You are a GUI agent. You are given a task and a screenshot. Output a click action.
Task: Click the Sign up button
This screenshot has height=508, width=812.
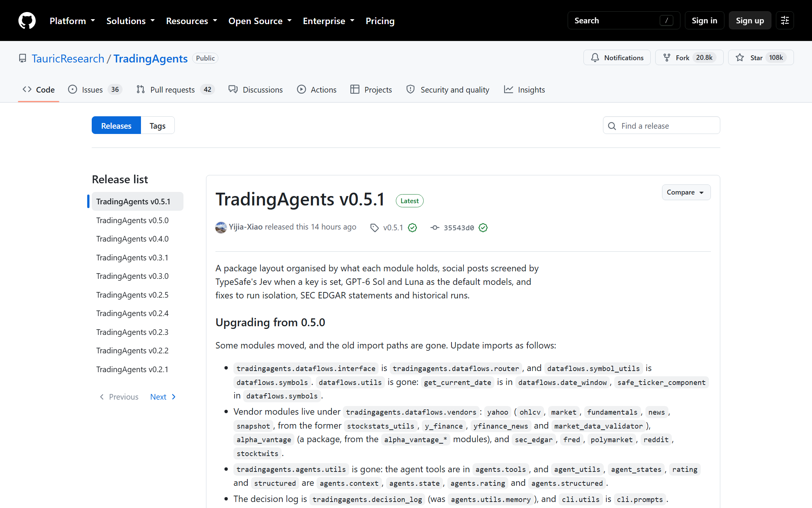point(750,20)
